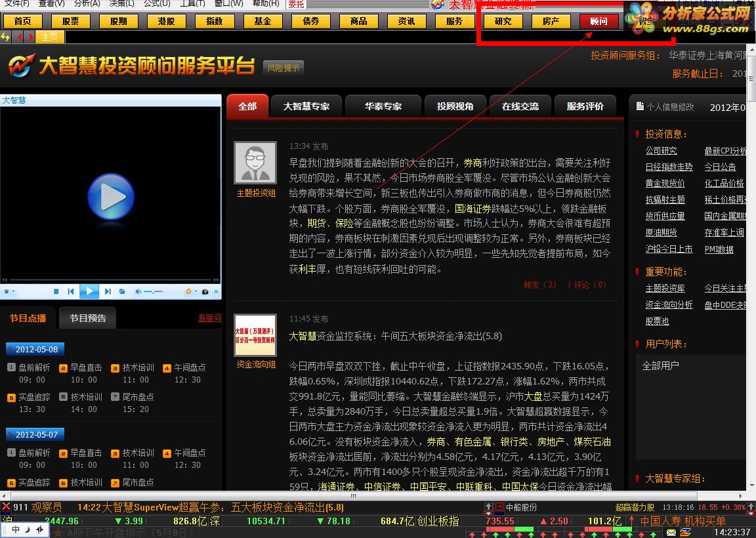This screenshot has width=756, height=538.
Task: Open the player skin dropdown at left
Action: coord(9,291)
